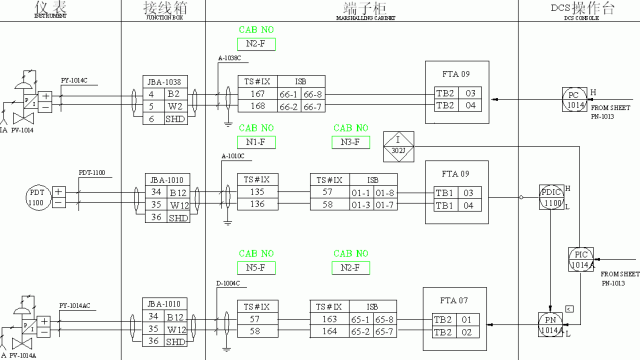This screenshot has height=360, width=640.
Task: Click the D-1004C cable tag
Action: pos(228,283)
